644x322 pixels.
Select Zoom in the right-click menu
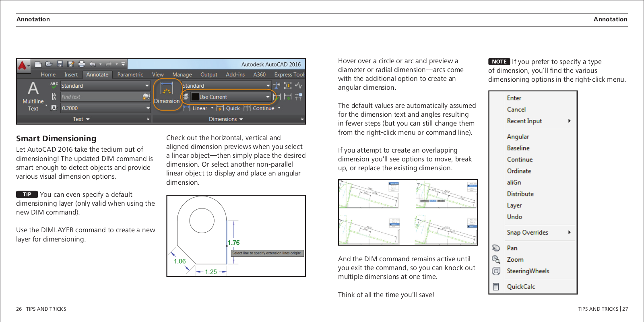(x=515, y=260)
